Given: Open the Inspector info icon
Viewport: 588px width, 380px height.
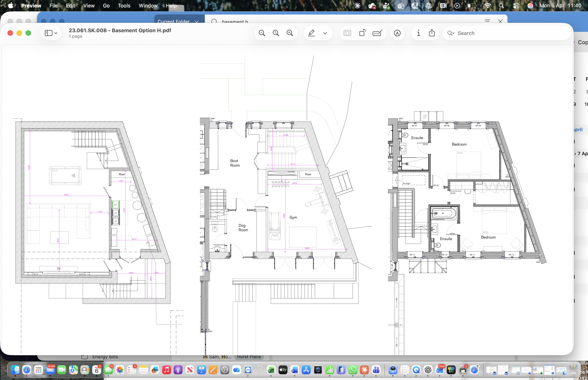Looking at the screenshot, I should 418,33.
